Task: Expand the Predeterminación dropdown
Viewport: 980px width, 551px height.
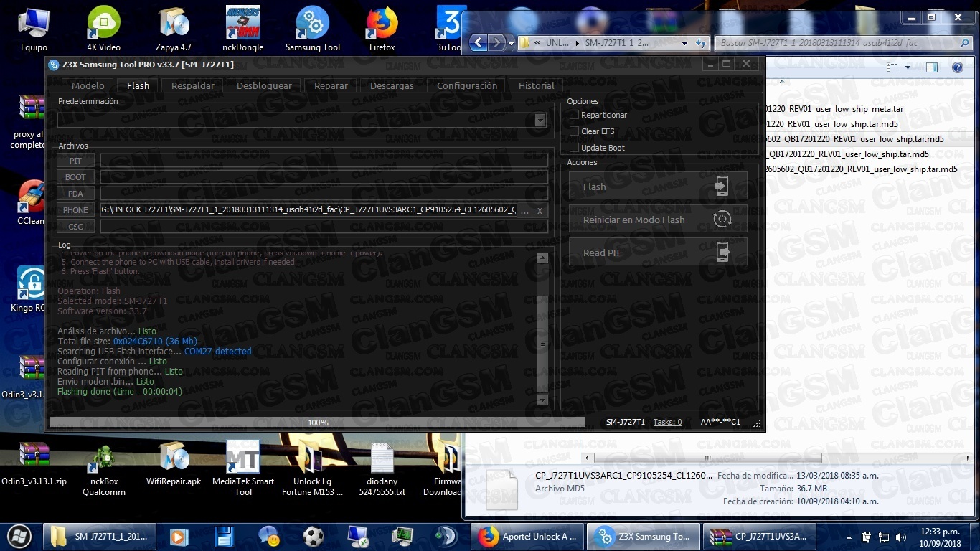Action: 540,121
